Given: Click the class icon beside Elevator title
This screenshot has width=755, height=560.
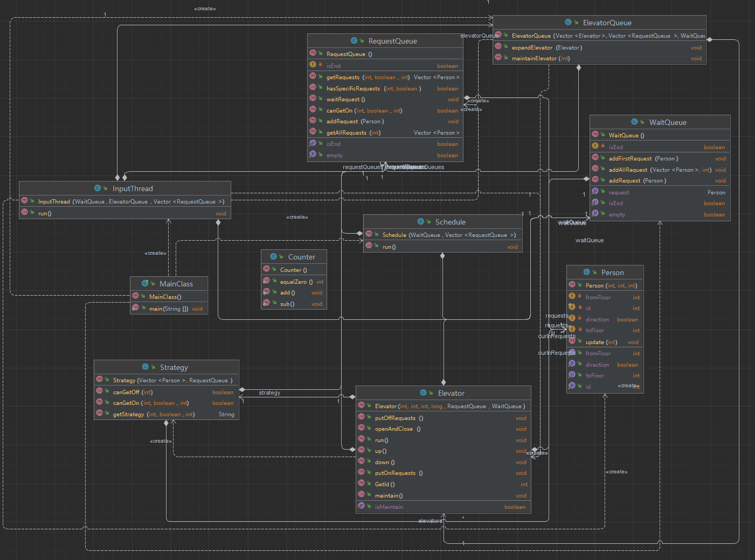Looking at the screenshot, I should click(423, 393).
